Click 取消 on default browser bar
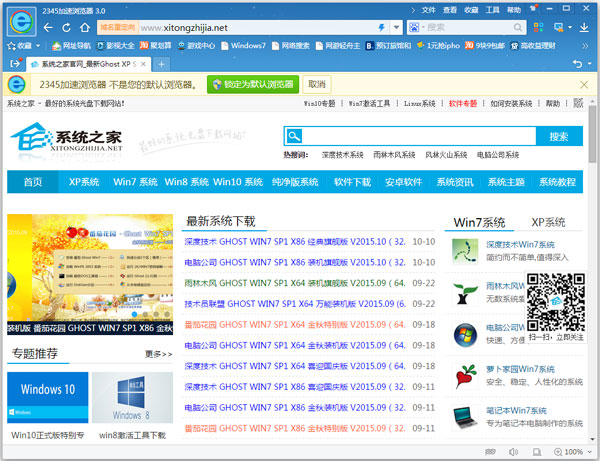The image size is (600, 461). tap(317, 84)
